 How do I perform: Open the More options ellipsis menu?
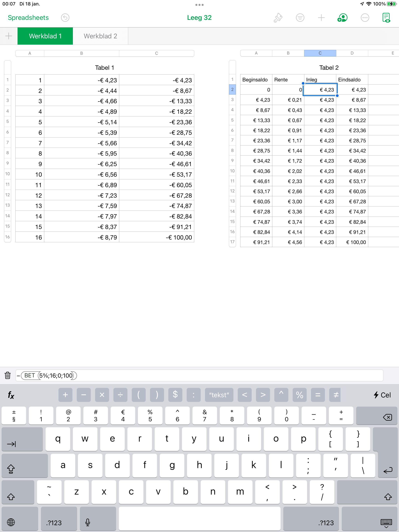[x=365, y=18]
